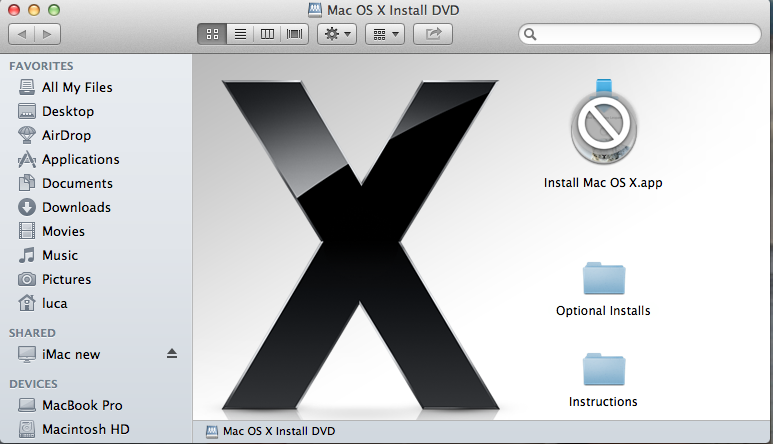Click the iMac new label under Shared

[x=71, y=354]
